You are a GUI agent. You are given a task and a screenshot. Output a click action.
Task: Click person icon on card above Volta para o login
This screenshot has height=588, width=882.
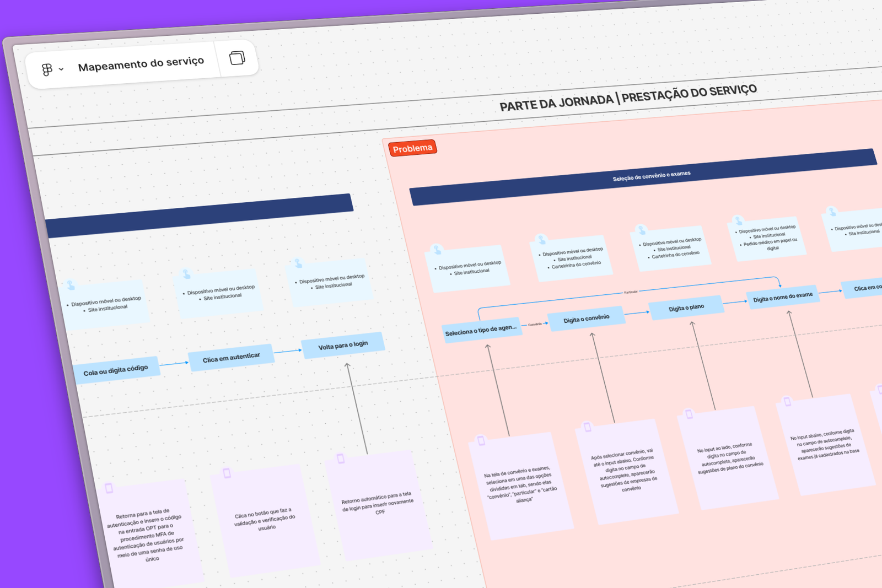tap(298, 263)
